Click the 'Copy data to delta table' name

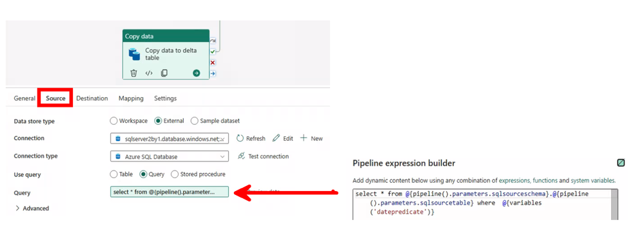tap(171, 54)
